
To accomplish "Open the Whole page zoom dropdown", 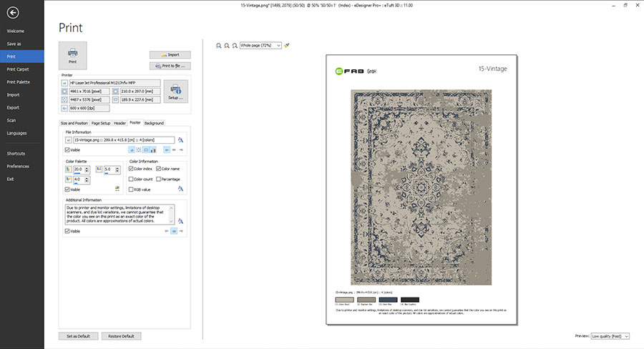I will click(260, 45).
